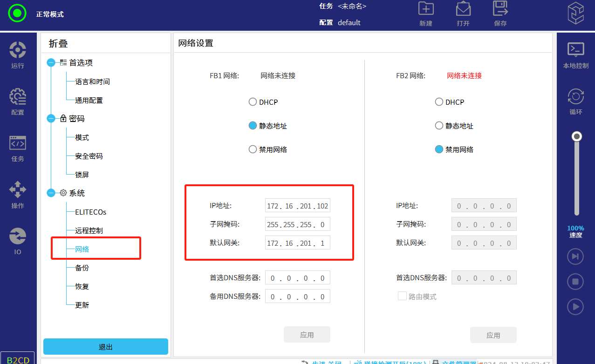The image size is (595, 364).
Task: Select DHCP for FB1 network
Action: (x=253, y=102)
